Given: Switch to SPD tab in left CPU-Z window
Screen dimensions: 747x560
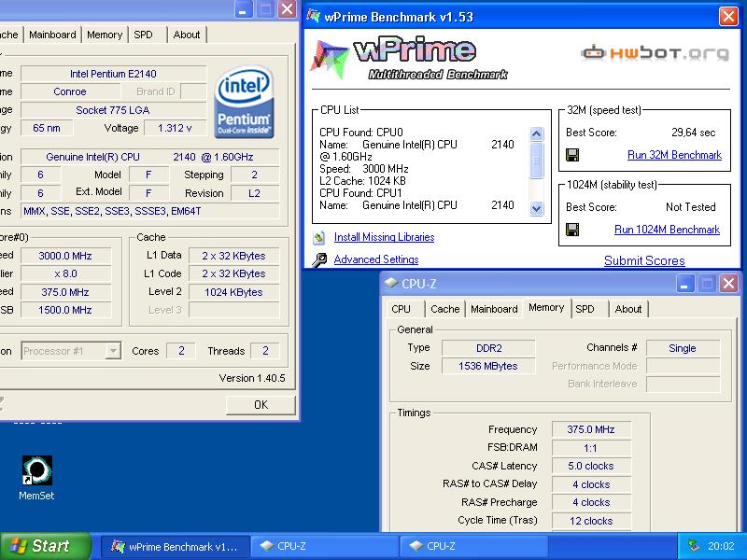Looking at the screenshot, I should pyautogui.click(x=143, y=35).
